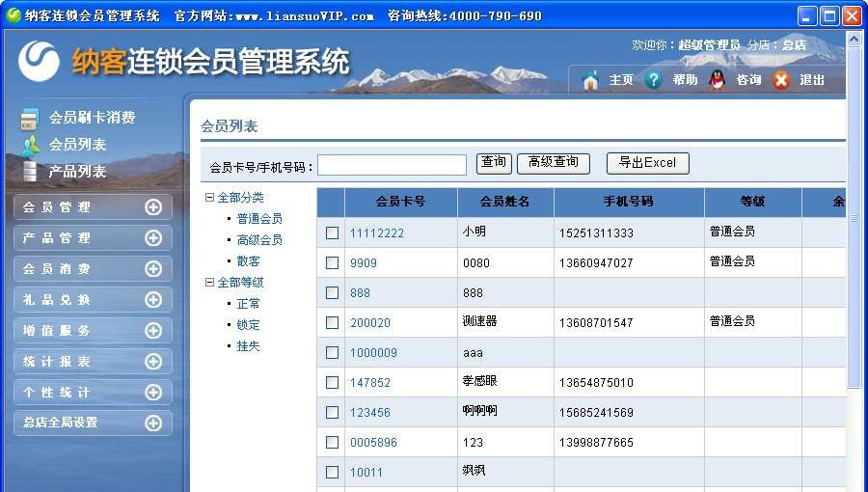Click the 手机号码 column header
This screenshot has height=492, width=868.
[x=628, y=202]
